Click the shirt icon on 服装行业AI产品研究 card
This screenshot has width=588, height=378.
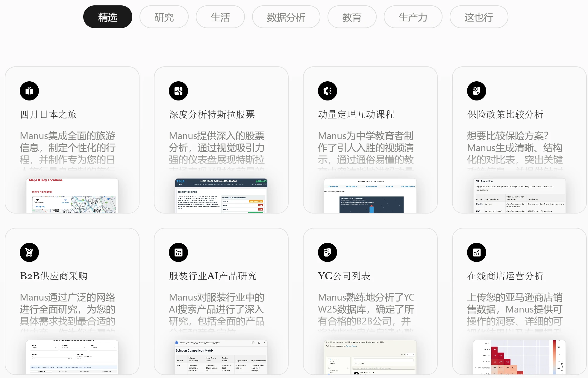[x=178, y=252]
